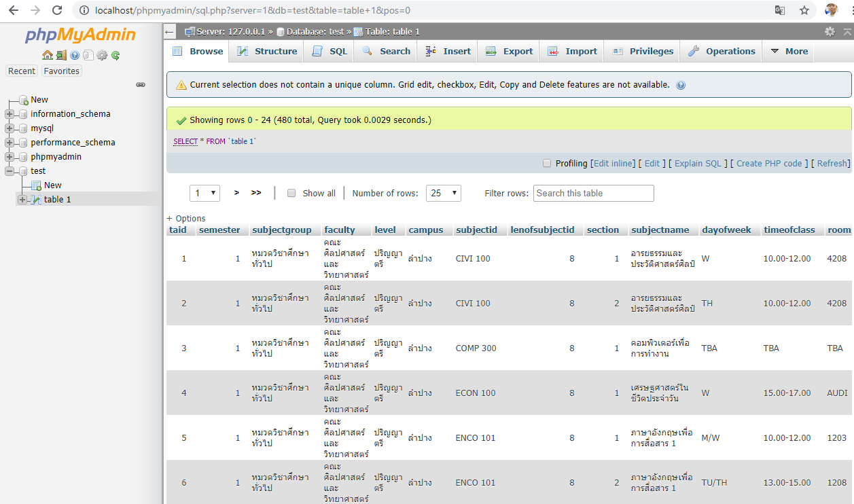Bookmark this page with the star icon
Screen dimensions: 854x504
point(804,10)
